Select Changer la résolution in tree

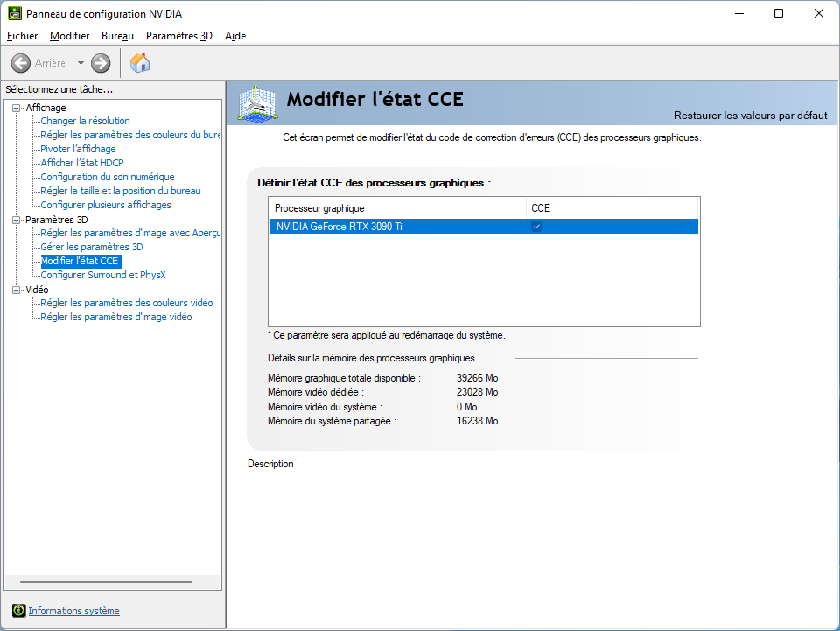pos(85,121)
